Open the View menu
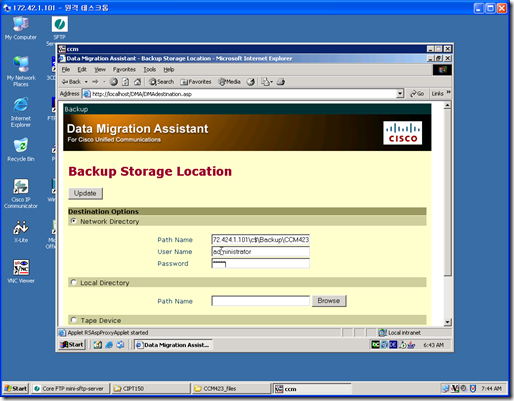 100,69
